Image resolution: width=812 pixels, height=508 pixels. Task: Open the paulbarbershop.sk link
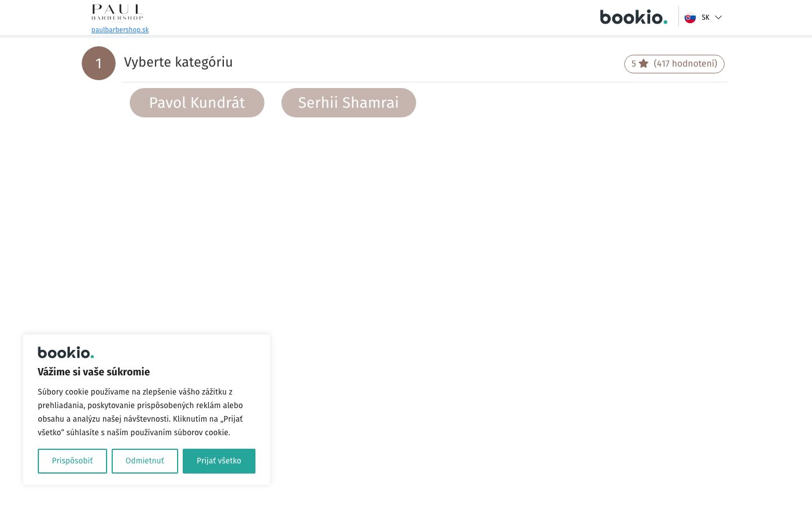(x=120, y=30)
